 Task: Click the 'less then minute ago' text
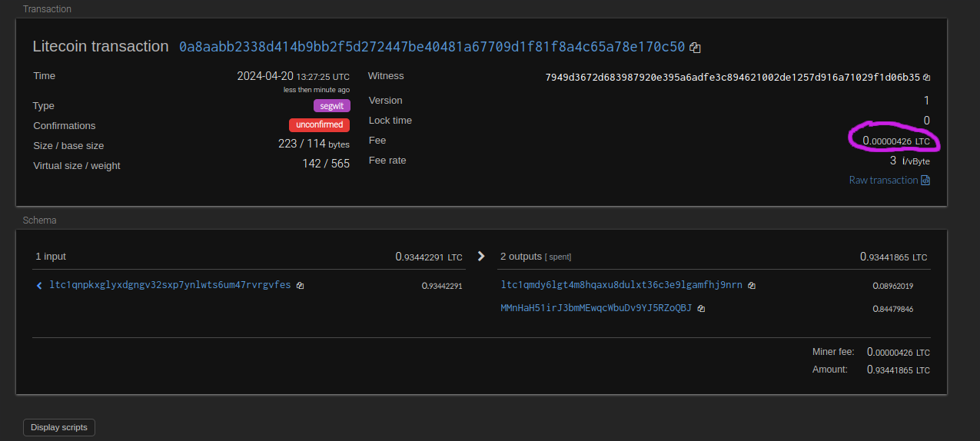point(317,90)
